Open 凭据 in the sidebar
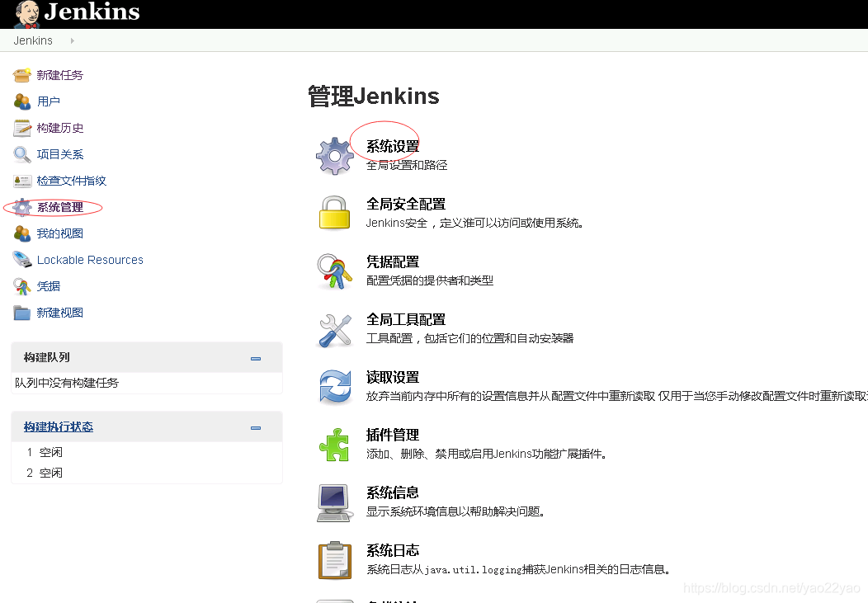868x603 pixels. 48,286
